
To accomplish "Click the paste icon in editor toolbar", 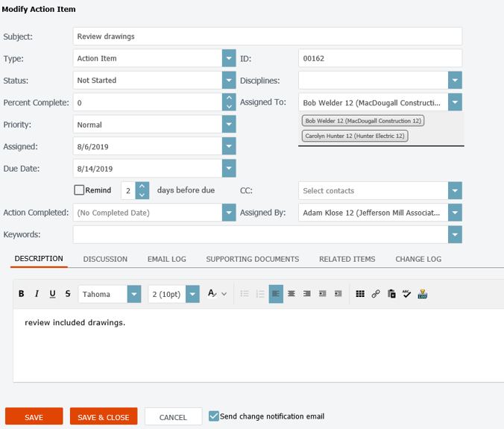I will pyautogui.click(x=391, y=294).
